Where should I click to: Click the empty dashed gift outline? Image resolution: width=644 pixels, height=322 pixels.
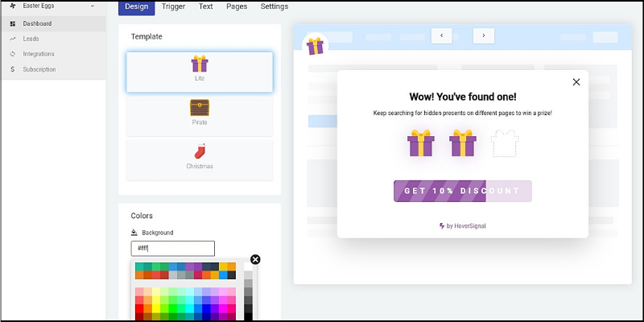(x=505, y=143)
